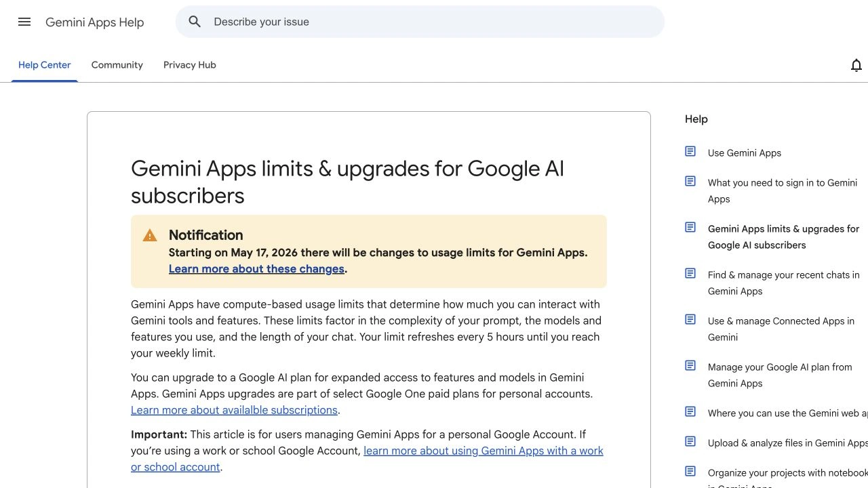Open Where you can use Gemini web app article
This screenshot has height=488, width=868.
[x=788, y=413]
